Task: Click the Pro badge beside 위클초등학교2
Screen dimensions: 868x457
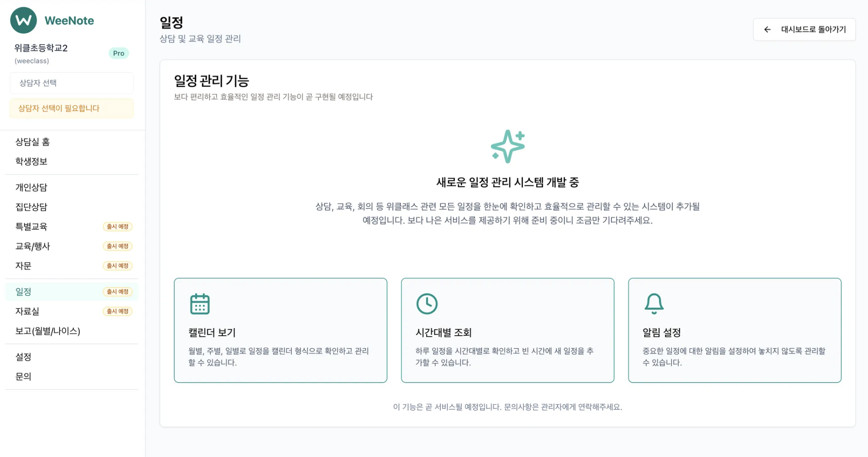Action: 118,53
